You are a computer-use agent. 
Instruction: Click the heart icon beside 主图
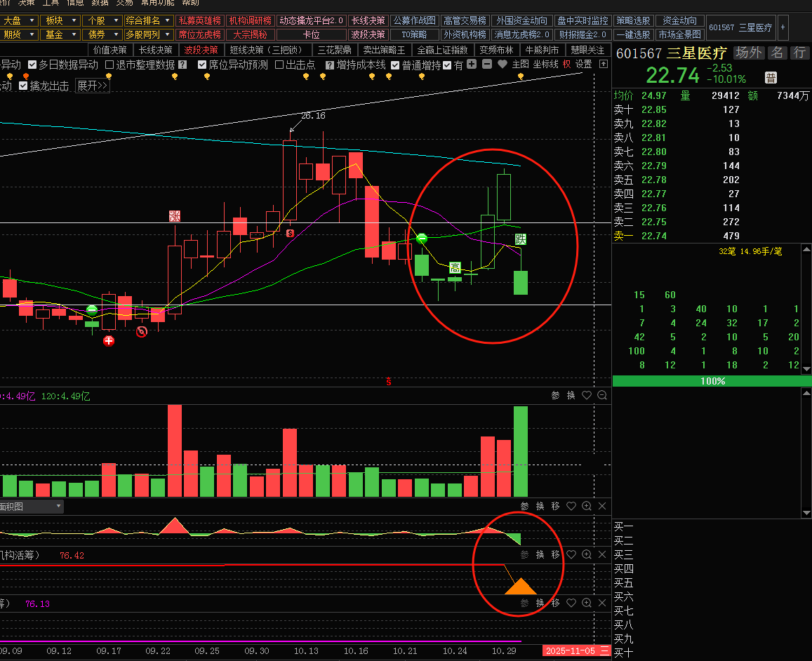(x=502, y=64)
